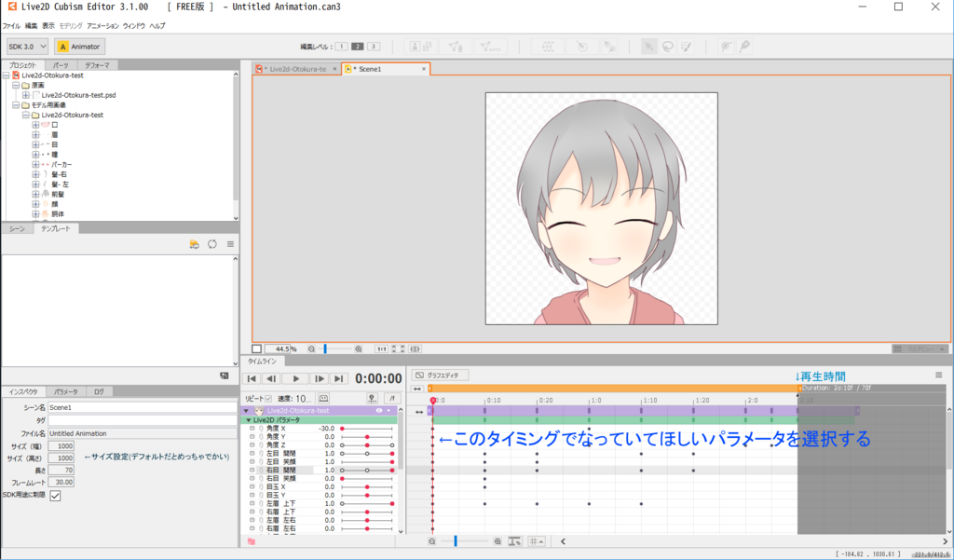Click the 角度 X parameter slider
954x560 pixels.
click(x=367, y=429)
